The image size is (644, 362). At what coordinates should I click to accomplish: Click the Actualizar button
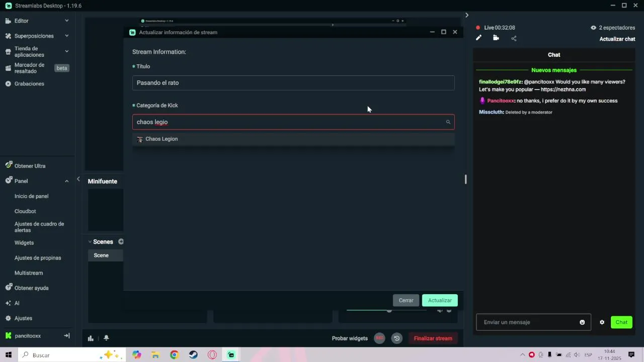440,301
